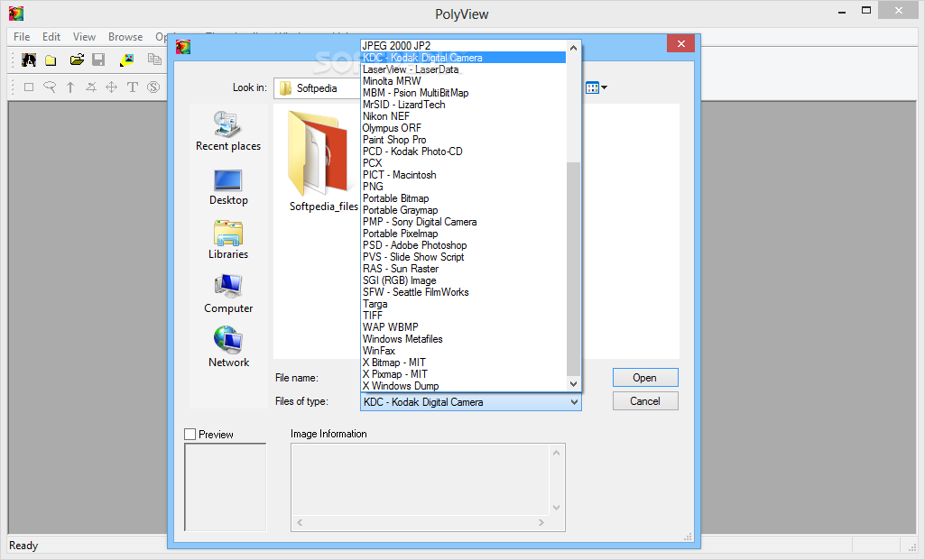Choose Portable Bitmap format
Viewport: 925px width, 560px height.
pyautogui.click(x=463, y=198)
